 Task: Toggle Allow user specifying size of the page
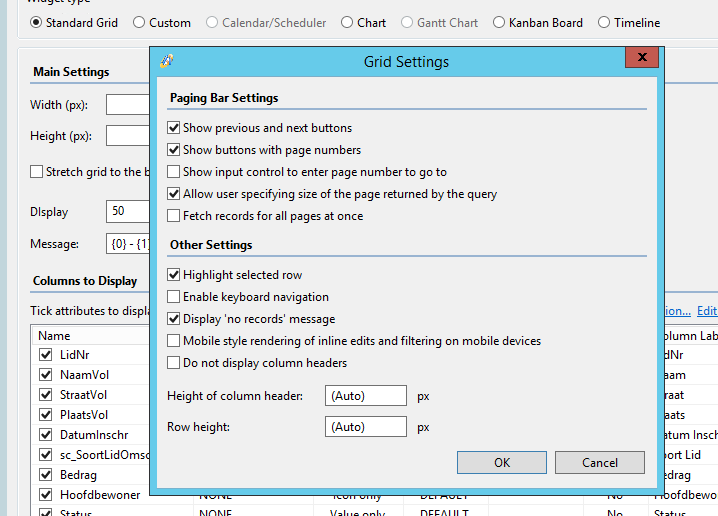pyautogui.click(x=174, y=194)
